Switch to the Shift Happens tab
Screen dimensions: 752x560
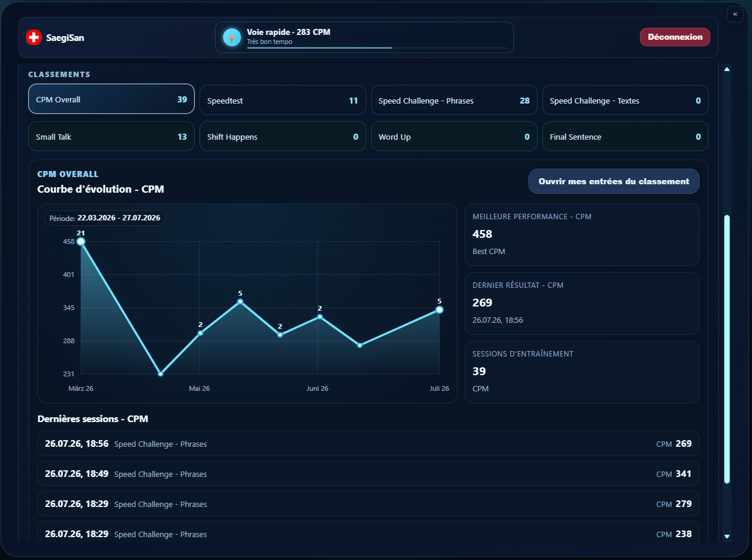coord(283,137)
